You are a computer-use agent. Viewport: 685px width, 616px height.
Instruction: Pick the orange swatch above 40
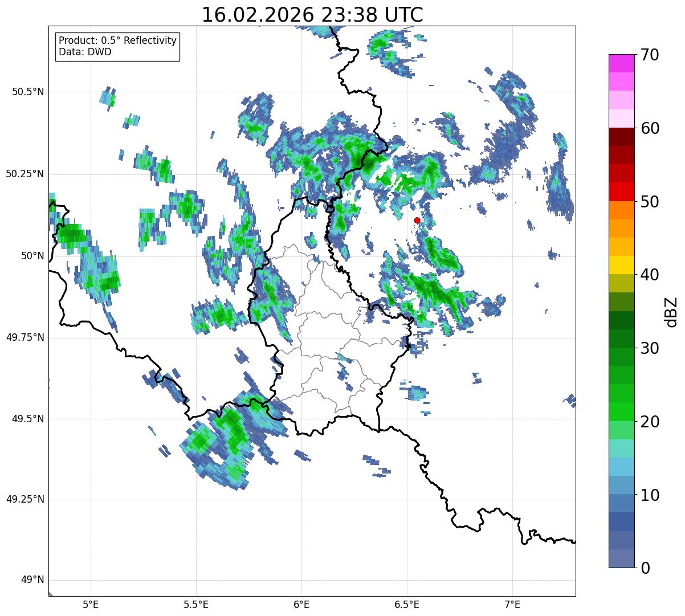pos(621,247)
